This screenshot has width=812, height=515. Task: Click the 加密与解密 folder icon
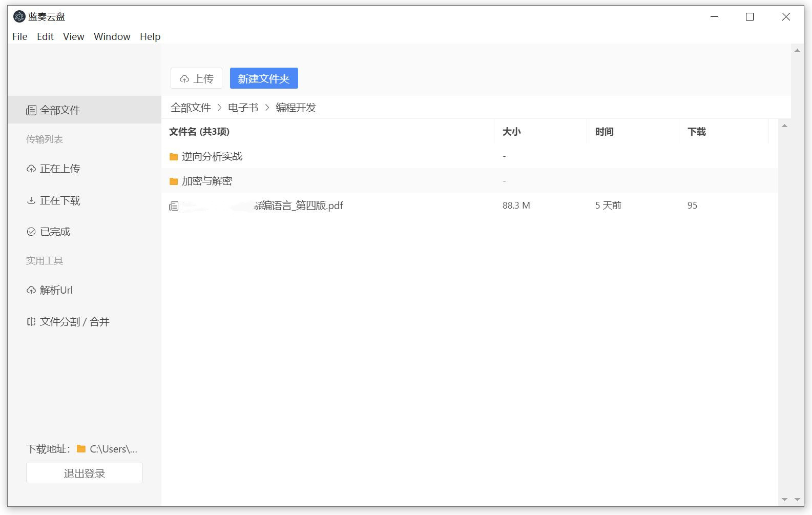(174, 181)
